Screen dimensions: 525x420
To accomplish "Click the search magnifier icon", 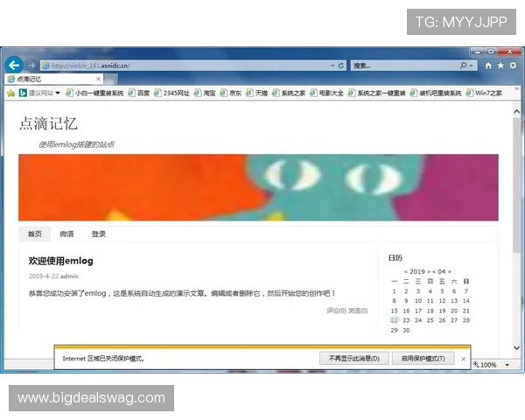I will (463, 66).
